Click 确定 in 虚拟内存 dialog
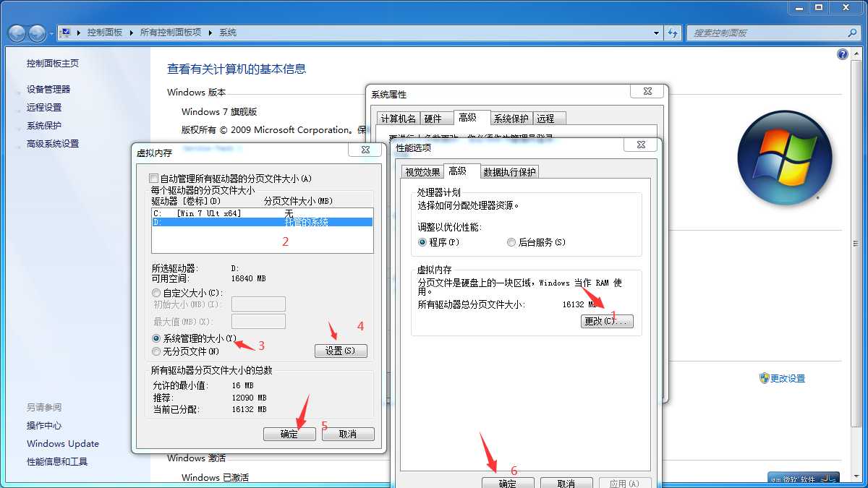Screen dimensions: 868x488 pyautogui.click(x=290, y=434)
